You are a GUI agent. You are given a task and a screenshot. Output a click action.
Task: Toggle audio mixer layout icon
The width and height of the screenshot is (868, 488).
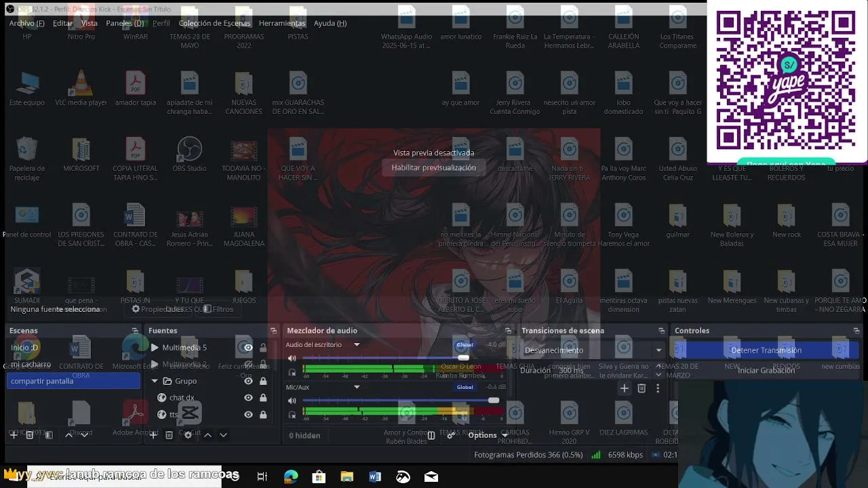pos(431,435)
